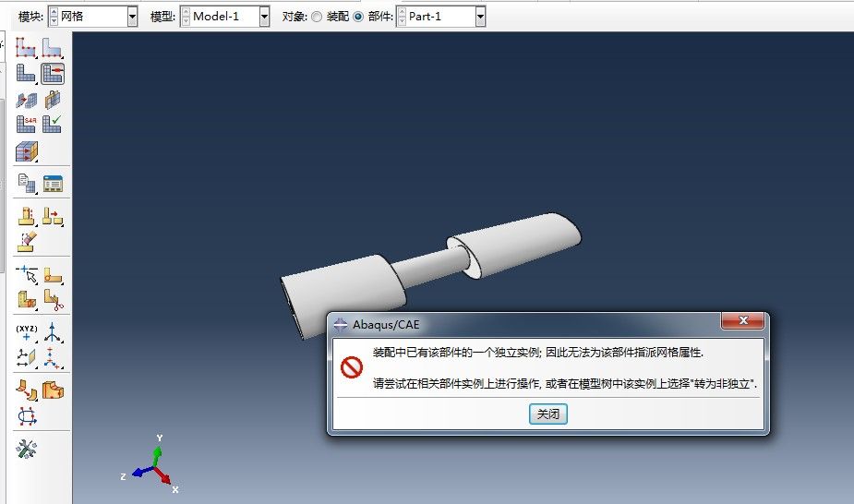Expand the 模块 (Module) dropdown
The image size is (854, 504).
tap(131, 17)
